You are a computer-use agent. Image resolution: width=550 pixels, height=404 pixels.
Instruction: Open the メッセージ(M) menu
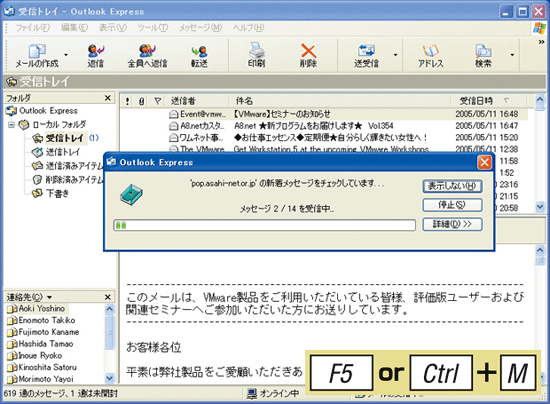[x=201, y=28]
